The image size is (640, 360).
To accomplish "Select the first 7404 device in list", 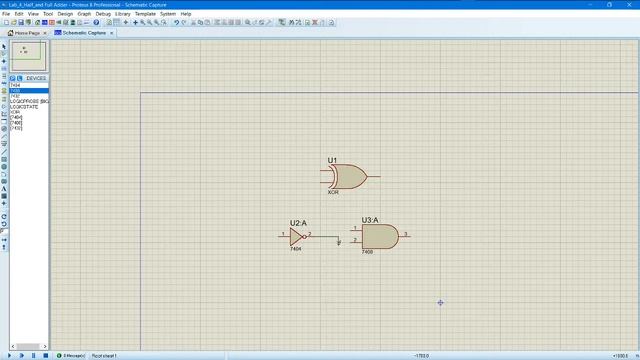I will pyautogui.click(x=29, y=85).
